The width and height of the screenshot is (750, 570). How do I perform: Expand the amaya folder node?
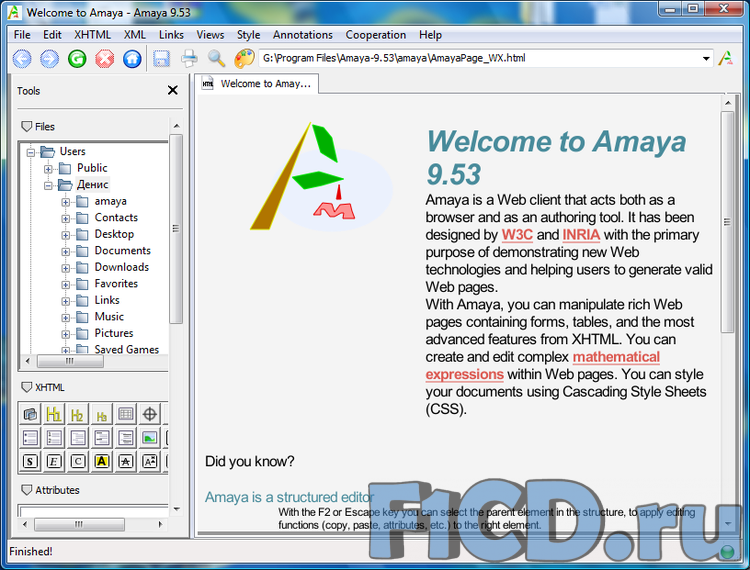[66, 202]
